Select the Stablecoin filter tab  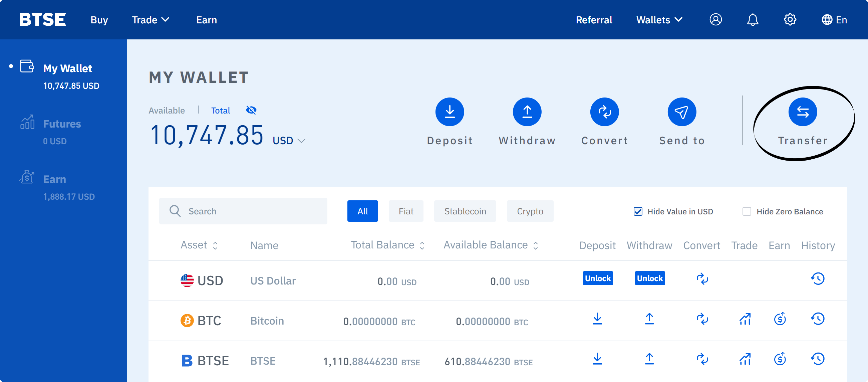pos(465,211)
